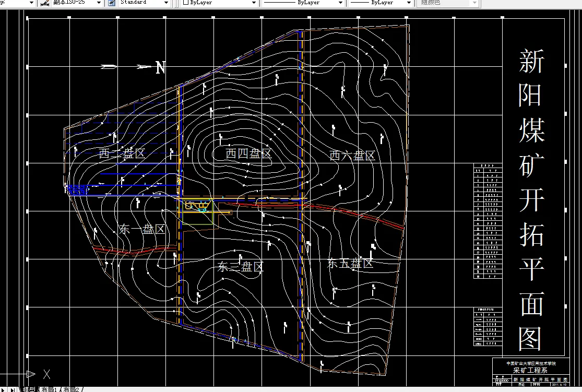Open the ByLayer linetype dropdown
Viewport: 582px width, 392px height.
point(340,3)
